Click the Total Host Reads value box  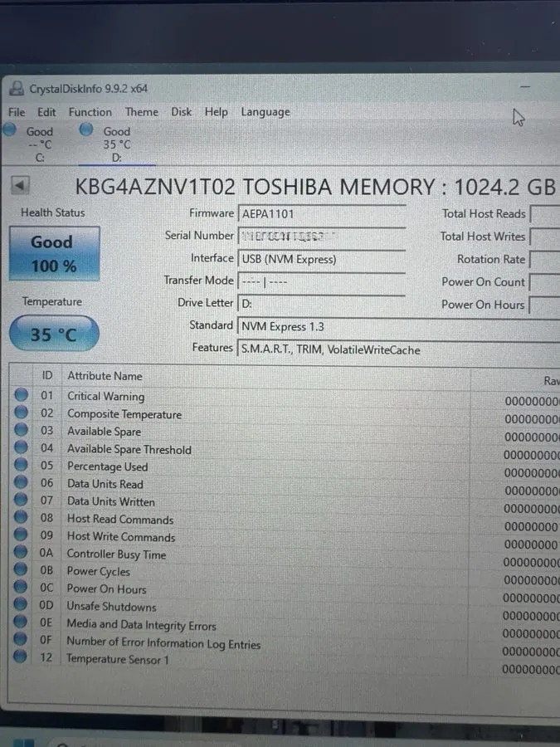click(x=545, y=214)
